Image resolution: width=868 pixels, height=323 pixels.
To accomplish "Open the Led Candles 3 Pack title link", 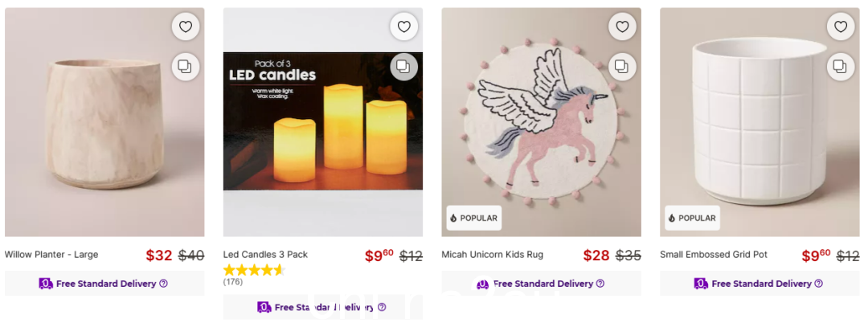I will point(265,255).
